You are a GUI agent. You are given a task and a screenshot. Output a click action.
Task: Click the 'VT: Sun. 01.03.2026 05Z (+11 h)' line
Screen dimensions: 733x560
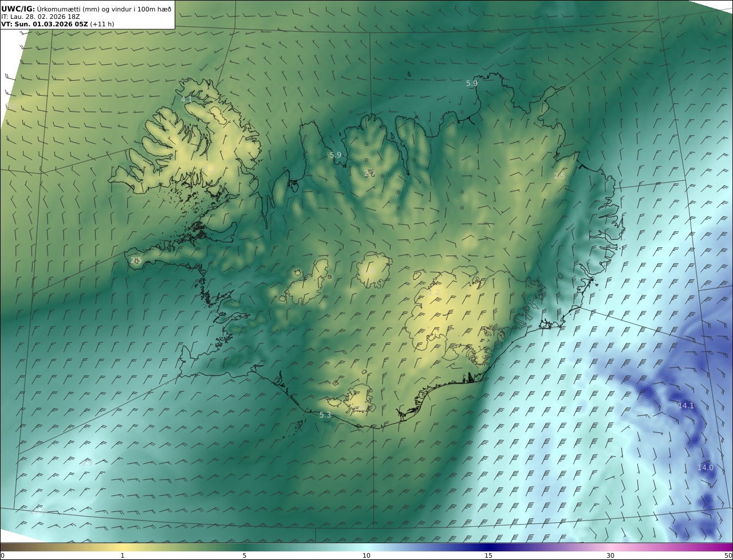tap(57, 24)
